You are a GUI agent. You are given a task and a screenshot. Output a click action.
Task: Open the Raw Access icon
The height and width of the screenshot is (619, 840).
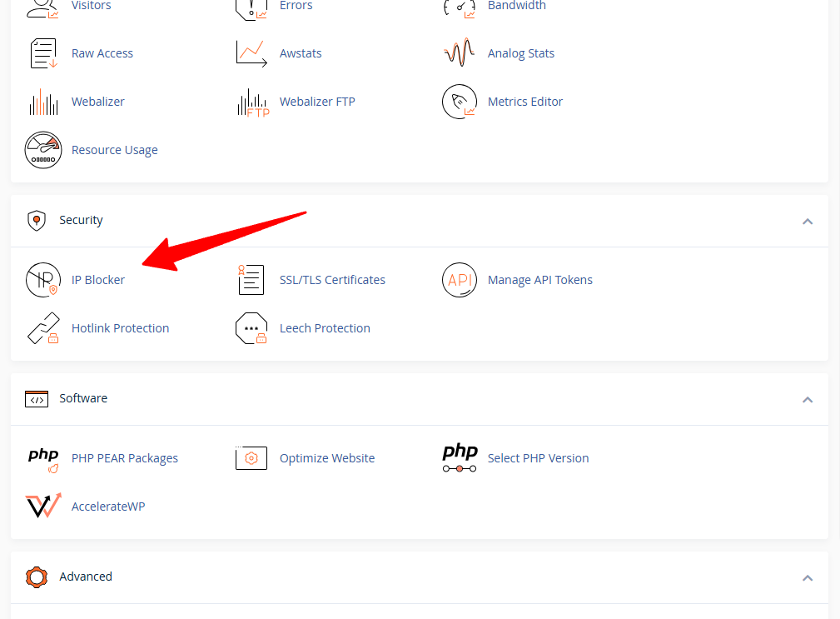tap(43, 53)
